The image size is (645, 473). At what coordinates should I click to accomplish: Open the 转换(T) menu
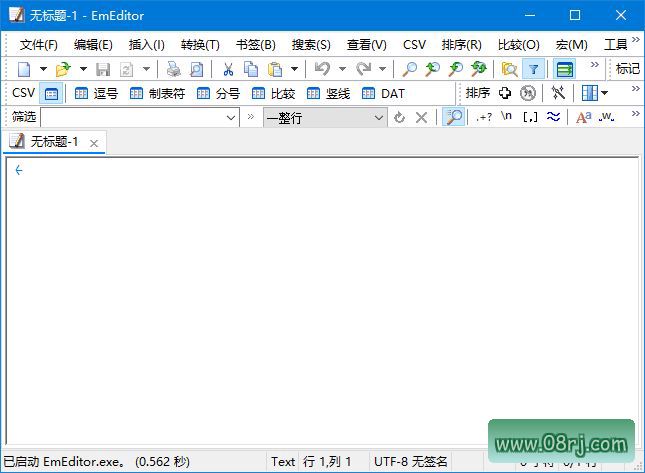(x=200, y=44)
